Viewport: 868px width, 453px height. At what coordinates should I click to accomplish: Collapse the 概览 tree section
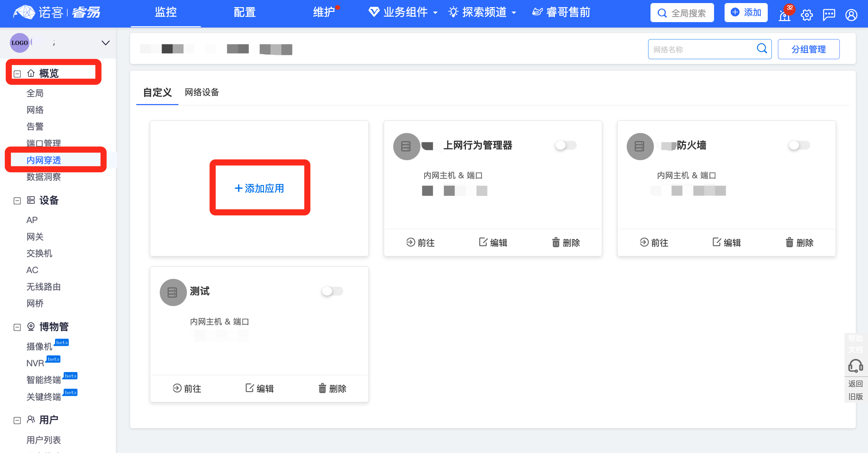click(17, 74)
